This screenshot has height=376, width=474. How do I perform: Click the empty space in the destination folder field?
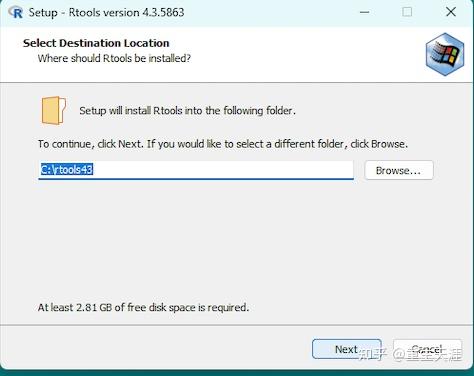coord(223,170)
